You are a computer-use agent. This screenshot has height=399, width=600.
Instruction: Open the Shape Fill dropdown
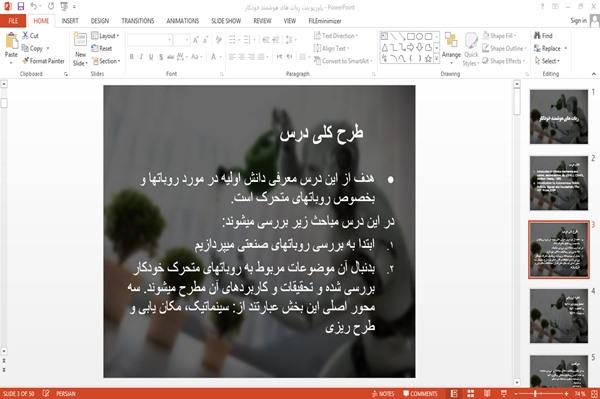pos(499,36)
